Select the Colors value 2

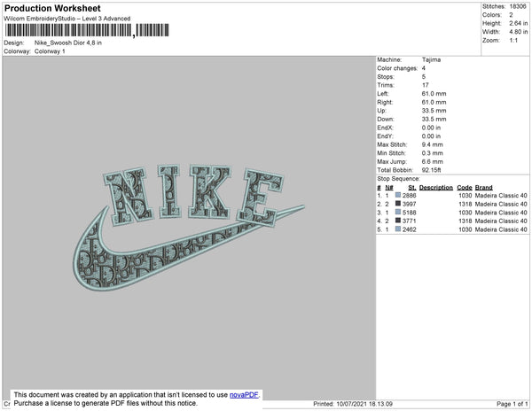511,15
